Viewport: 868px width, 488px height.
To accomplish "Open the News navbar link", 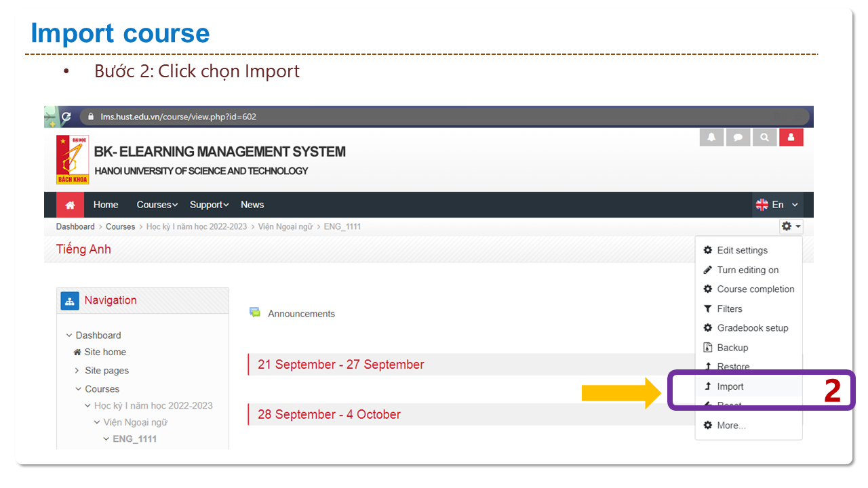I will pyautogui.click(x=252, y=205).
